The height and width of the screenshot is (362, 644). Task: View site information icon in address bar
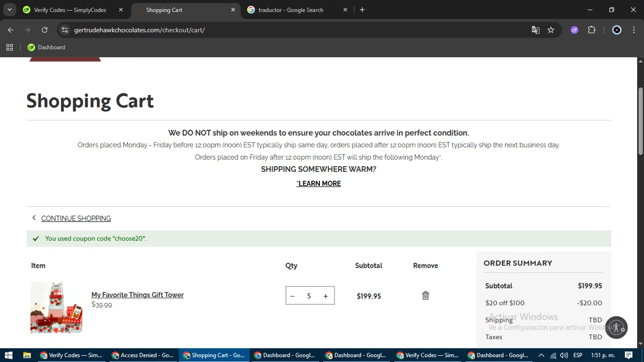click(65, 30)
